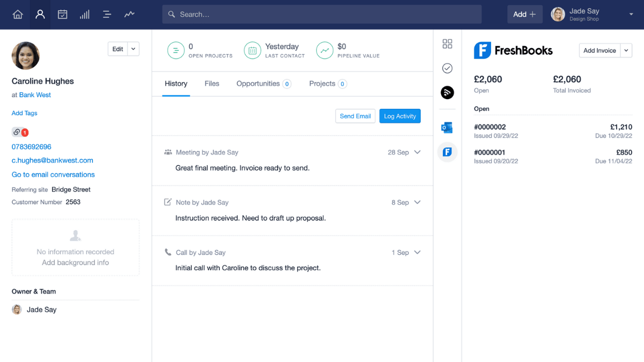Screen dimensions: 644x362
Task: Select the FreshBooks icon in sidebar
Action: coord(447,152)
